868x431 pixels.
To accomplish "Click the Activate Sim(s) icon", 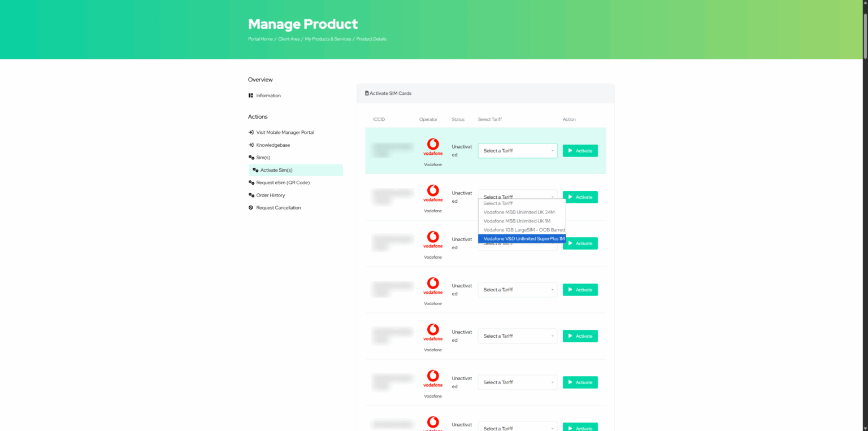I will (255, 169).
